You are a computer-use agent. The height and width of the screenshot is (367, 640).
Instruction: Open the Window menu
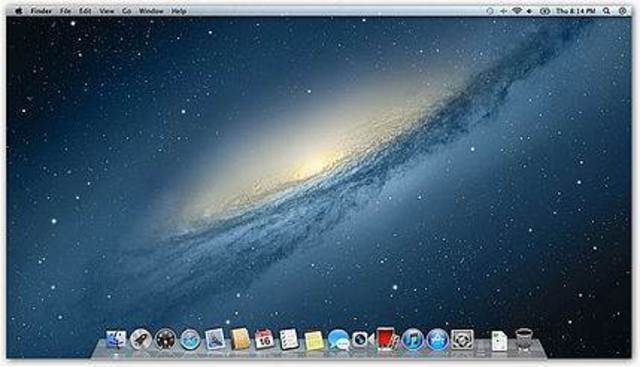[151, 11]
